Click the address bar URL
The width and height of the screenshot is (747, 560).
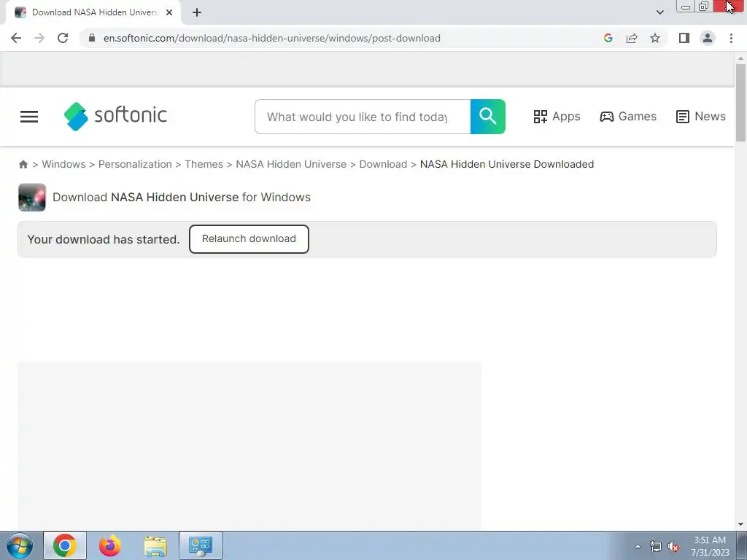271,38
